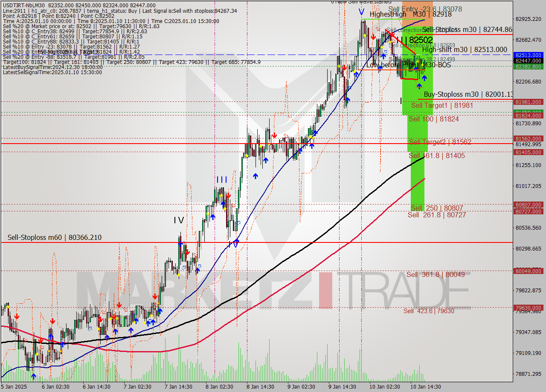Click the orange sell entry zone rectangle
This screenshot has width=546, height=392.
click(x=417, y=13)
